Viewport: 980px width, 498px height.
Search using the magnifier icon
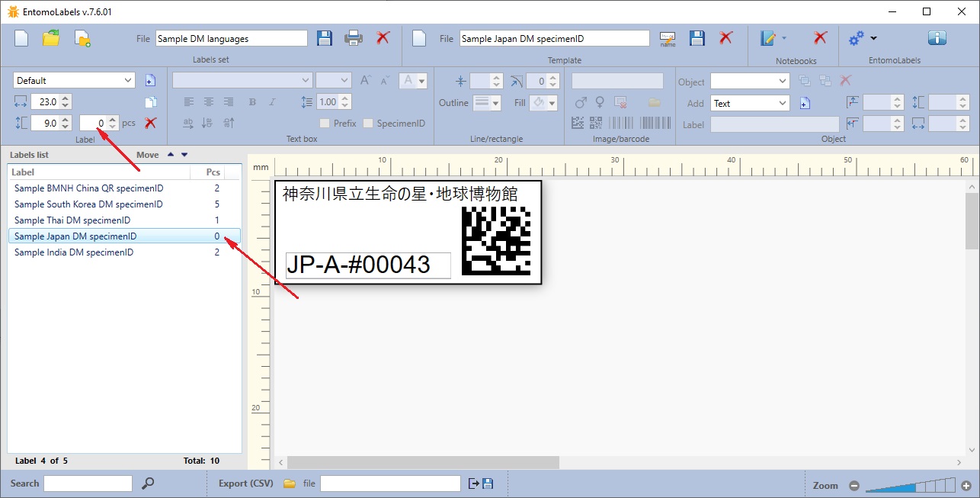[x=149, y=484]
